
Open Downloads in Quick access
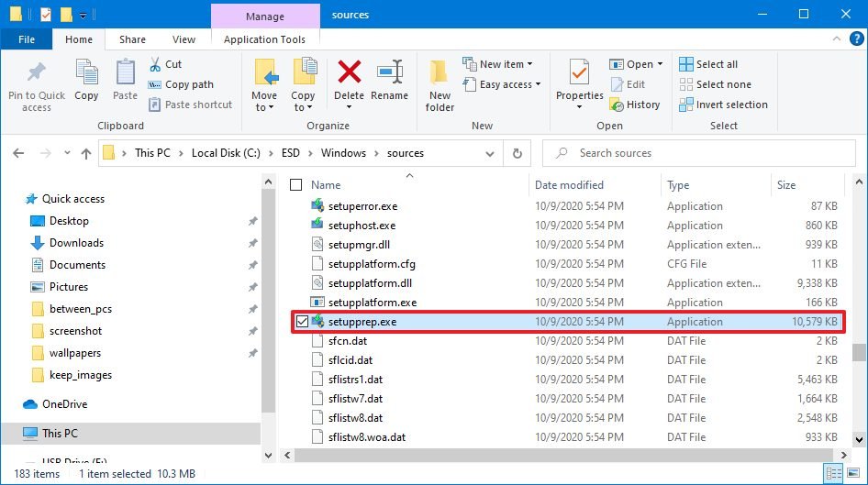click(76, 243)
